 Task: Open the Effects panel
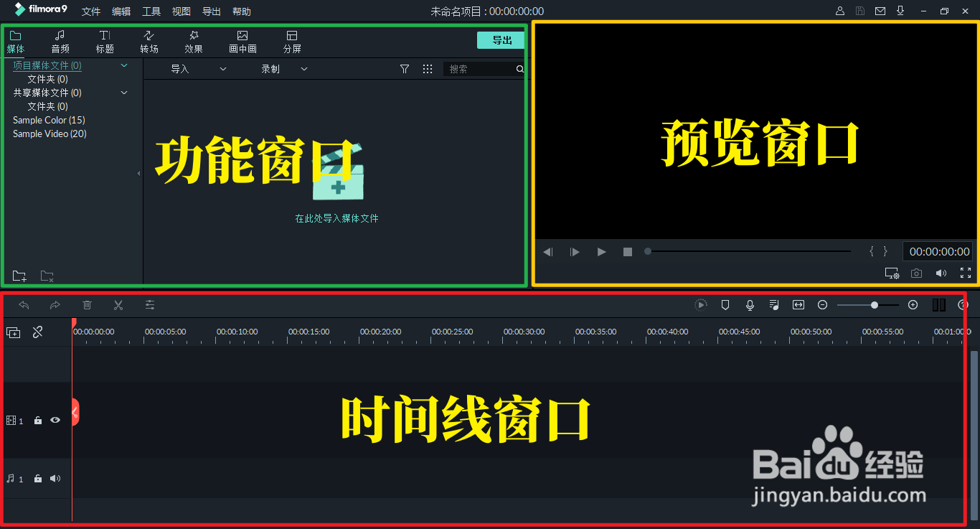[x=193, y=41]
